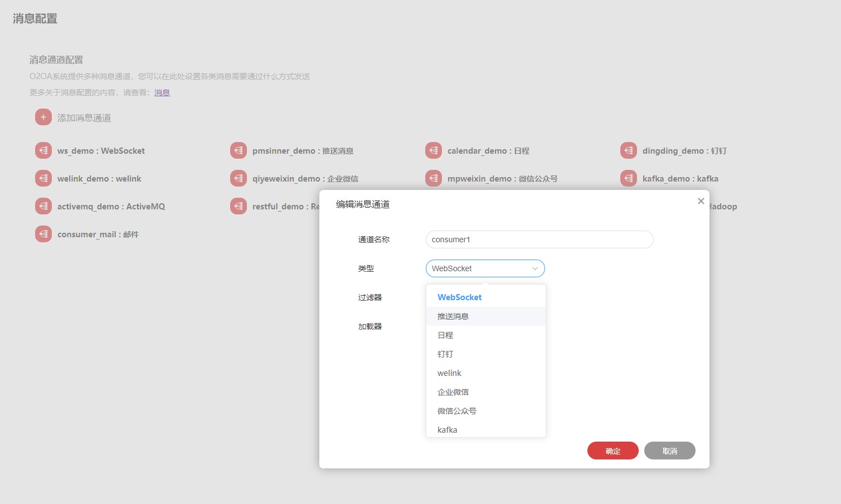Click the activemq_demo channel icon
841x504 pixels.
43,207
